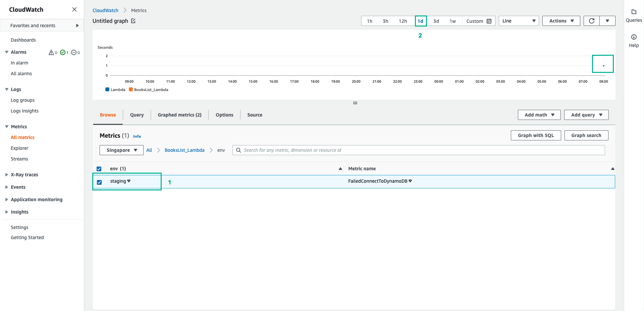644x311 pixels.
Task: Expand the Events section
Action: tap(7, 187)
